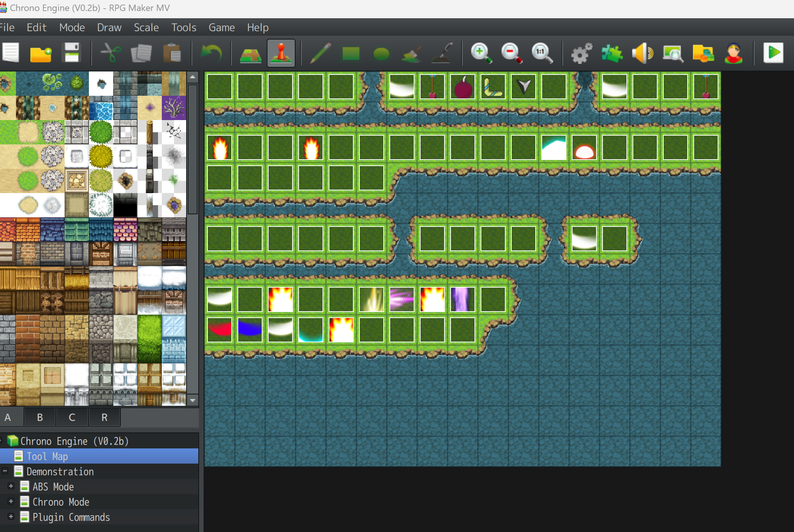Save the project using the floppy disk icon
794x532 pixels.
[x=71, y=53]
